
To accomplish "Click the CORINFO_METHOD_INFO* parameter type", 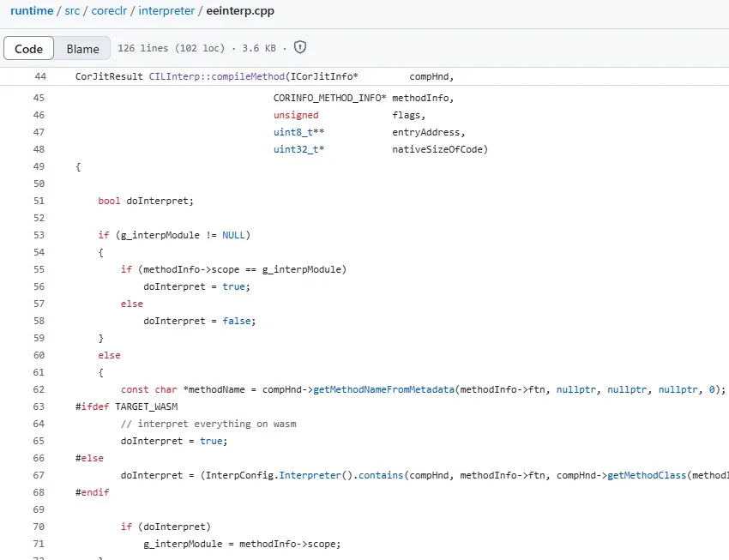I will pos(329,98).
